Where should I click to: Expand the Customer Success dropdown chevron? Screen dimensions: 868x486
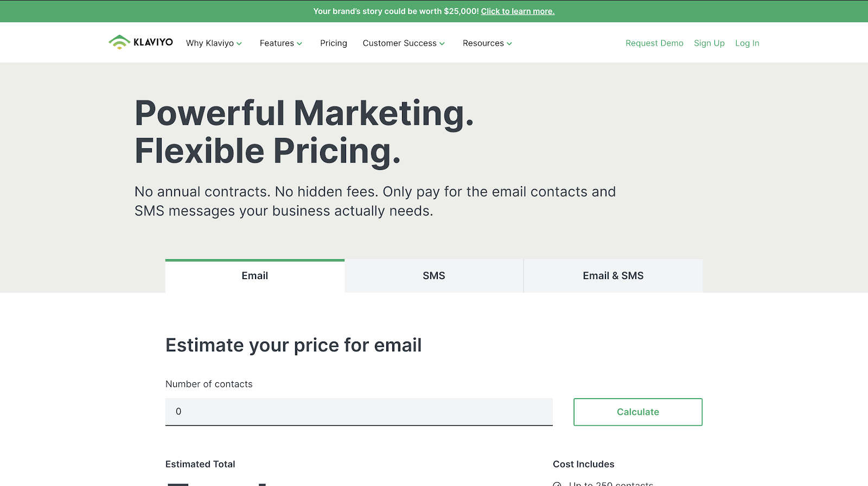point(442,43)
